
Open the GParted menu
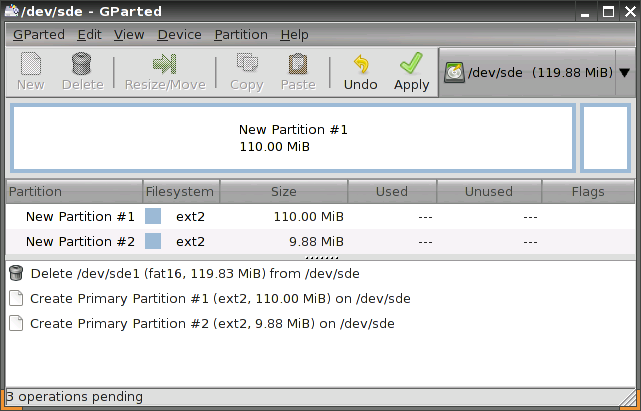(38, 34)
